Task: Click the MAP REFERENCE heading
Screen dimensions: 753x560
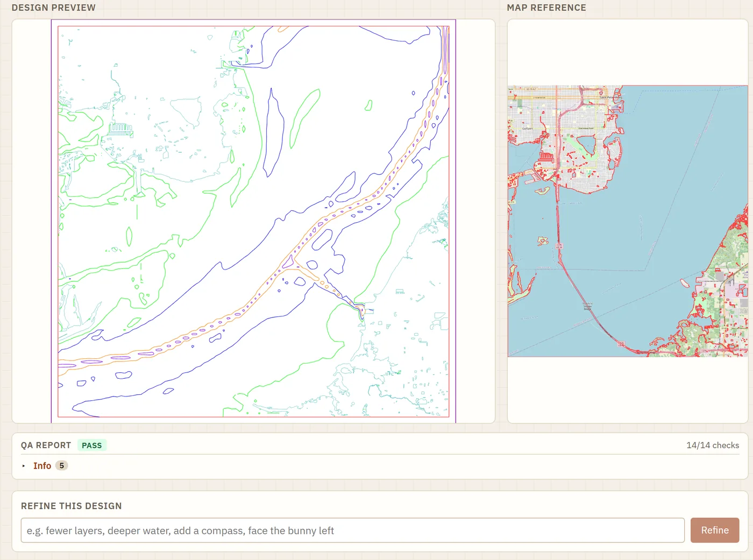Action: pyautogui.click(x=546, y=8)
